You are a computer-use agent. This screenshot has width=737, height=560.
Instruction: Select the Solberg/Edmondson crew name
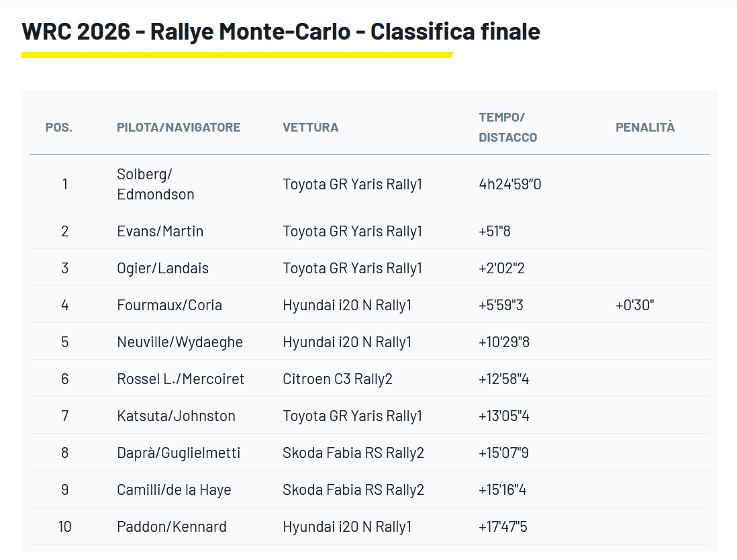point(156,184)
